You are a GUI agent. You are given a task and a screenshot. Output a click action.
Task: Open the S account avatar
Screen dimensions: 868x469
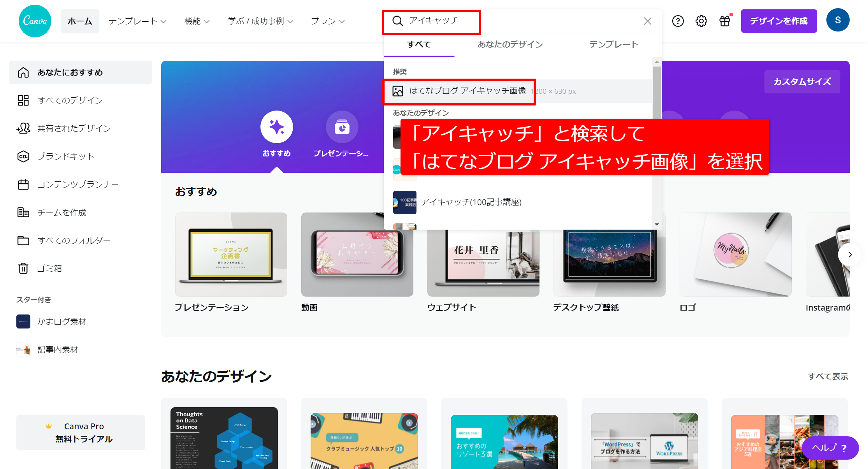(x=838, y=20)
